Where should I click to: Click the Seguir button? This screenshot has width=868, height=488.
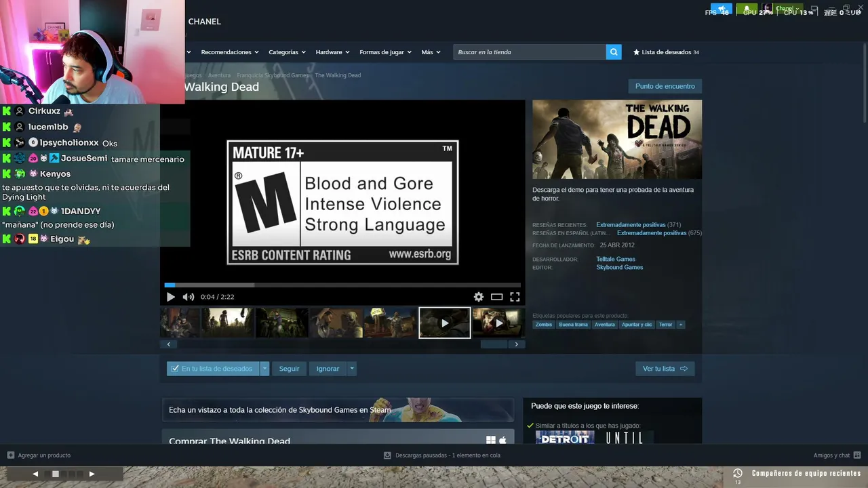point(289,369)
